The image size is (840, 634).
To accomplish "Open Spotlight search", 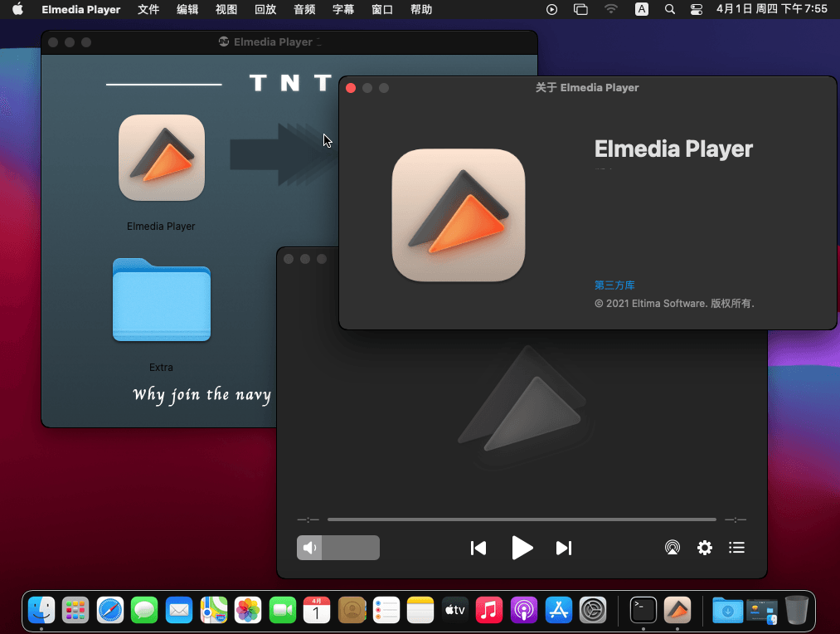I will point(670,9).
